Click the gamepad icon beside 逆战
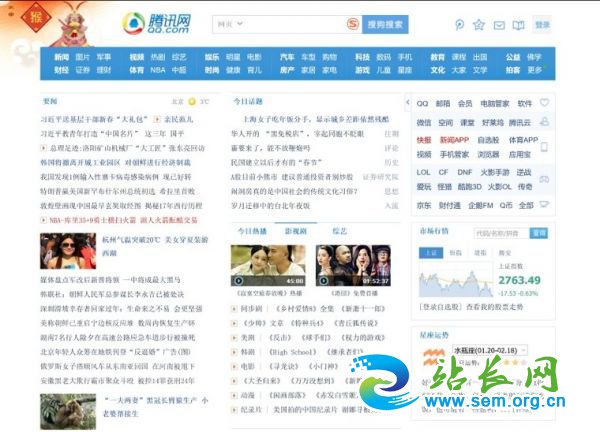The image size is (600, 432). (x=544, y=179)
